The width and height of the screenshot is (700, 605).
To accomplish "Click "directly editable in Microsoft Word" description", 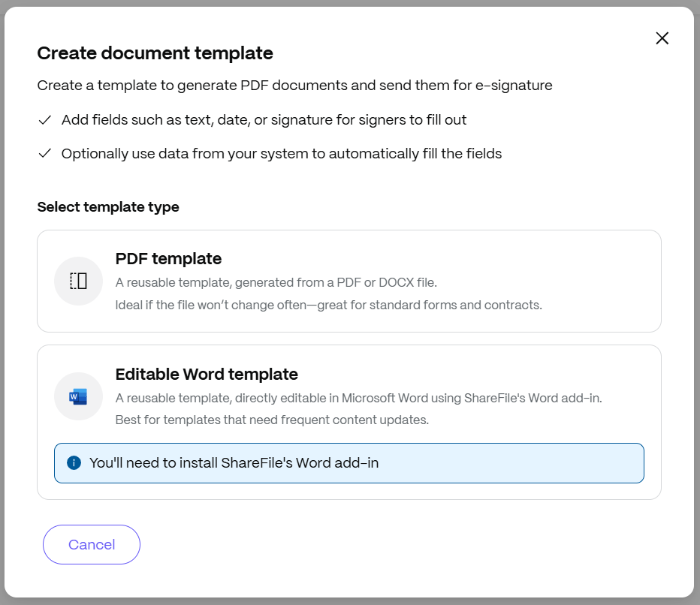I will [x=358, y=398].
